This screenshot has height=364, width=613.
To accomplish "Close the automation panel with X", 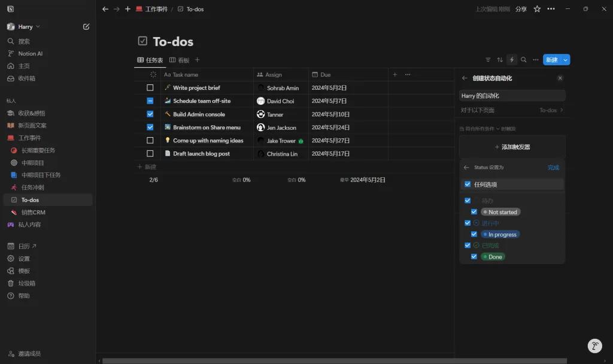I will pos(560,78).
